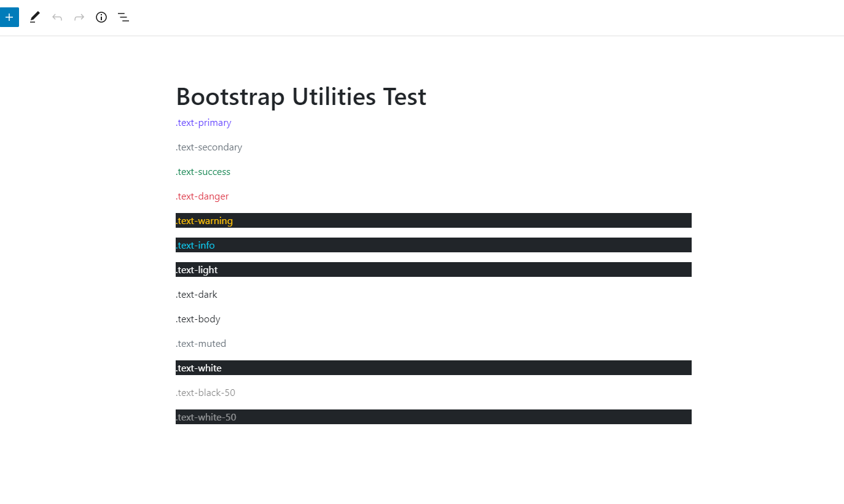Click the yellow .text-warning bar

coord(205,220)
